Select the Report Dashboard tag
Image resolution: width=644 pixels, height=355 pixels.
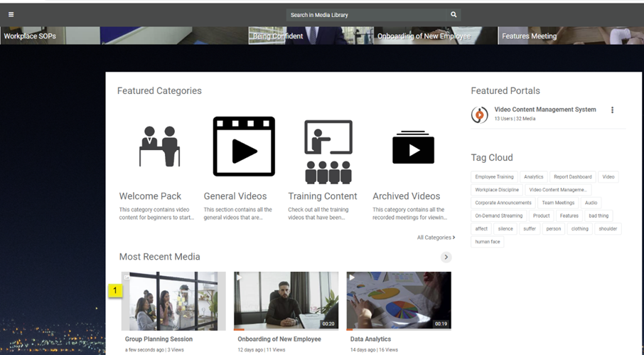click(x=573, y=177)
